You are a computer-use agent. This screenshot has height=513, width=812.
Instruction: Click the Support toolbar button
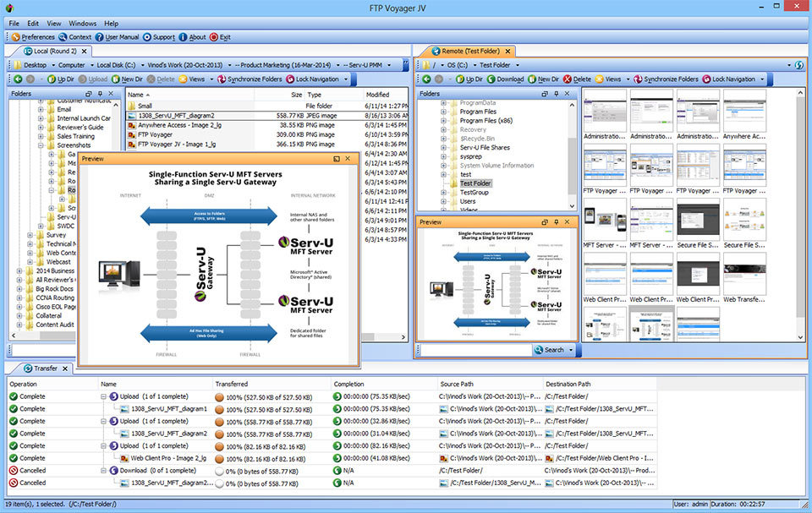click(159, 37)
